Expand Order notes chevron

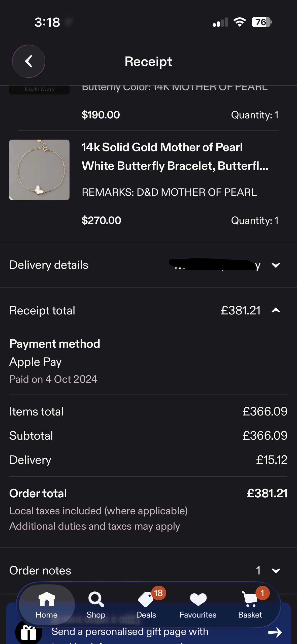(276, 571)
